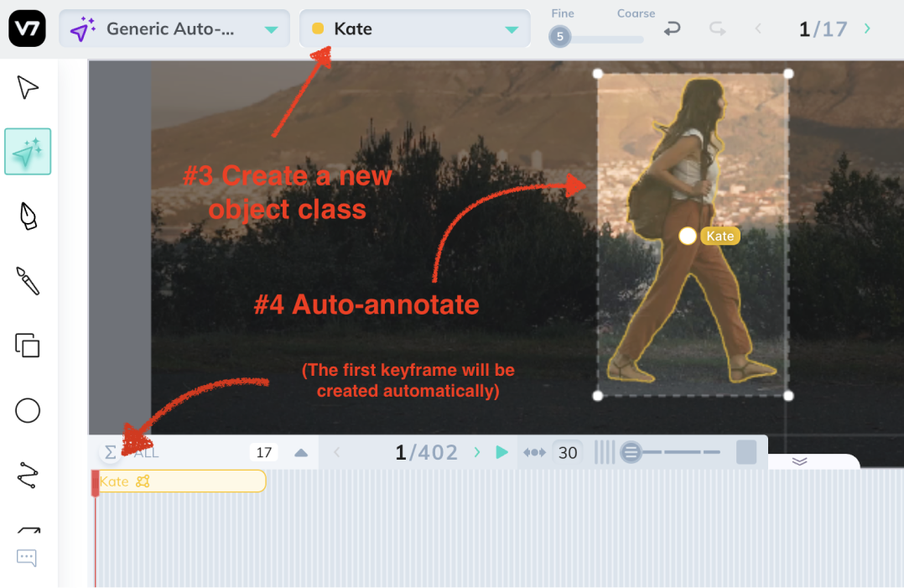Activate the Auto-Annotate magic wand tool
The width and height of the screenshot is (904, 588).
pyautogui.click(x=28, y=152)
